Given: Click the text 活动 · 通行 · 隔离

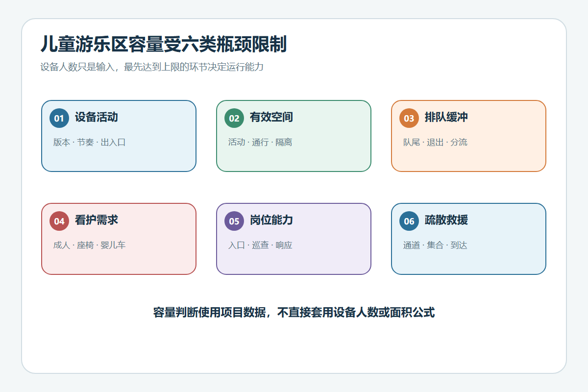Looking at the screenshot, I should pyautogui.click(x=260, y=143).
